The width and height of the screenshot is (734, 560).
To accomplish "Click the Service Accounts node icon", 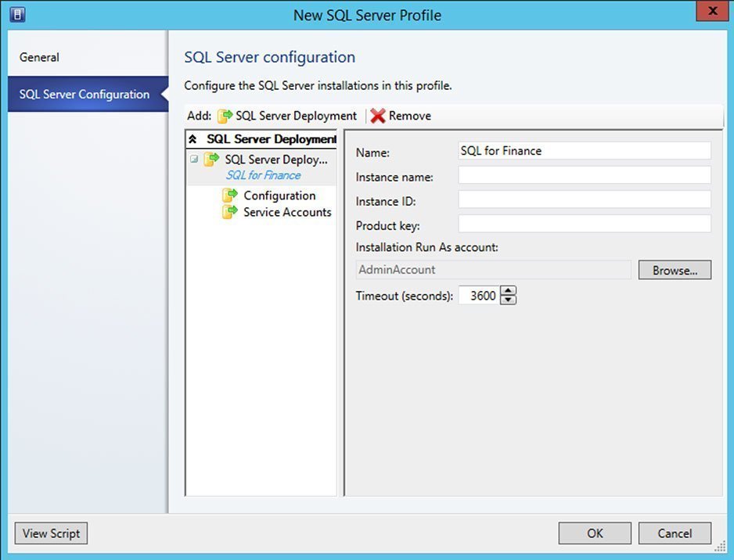I will (x=229, y=212).
